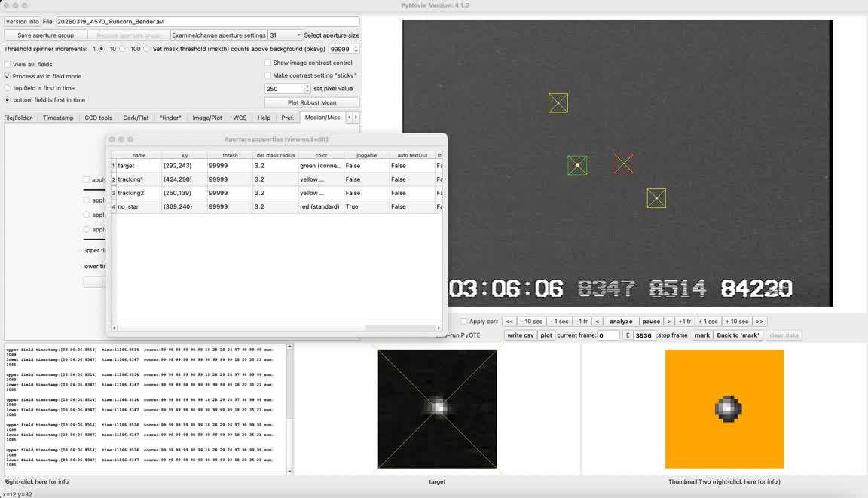Click the Plot Robust Mean button

(x=312, y=102)
